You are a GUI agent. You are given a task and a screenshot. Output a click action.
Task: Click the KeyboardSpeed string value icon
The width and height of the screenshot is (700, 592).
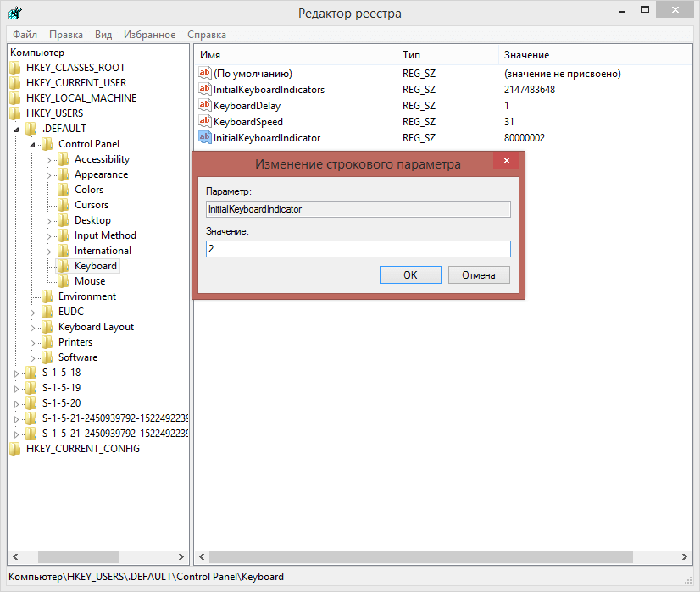pos(204,121)
